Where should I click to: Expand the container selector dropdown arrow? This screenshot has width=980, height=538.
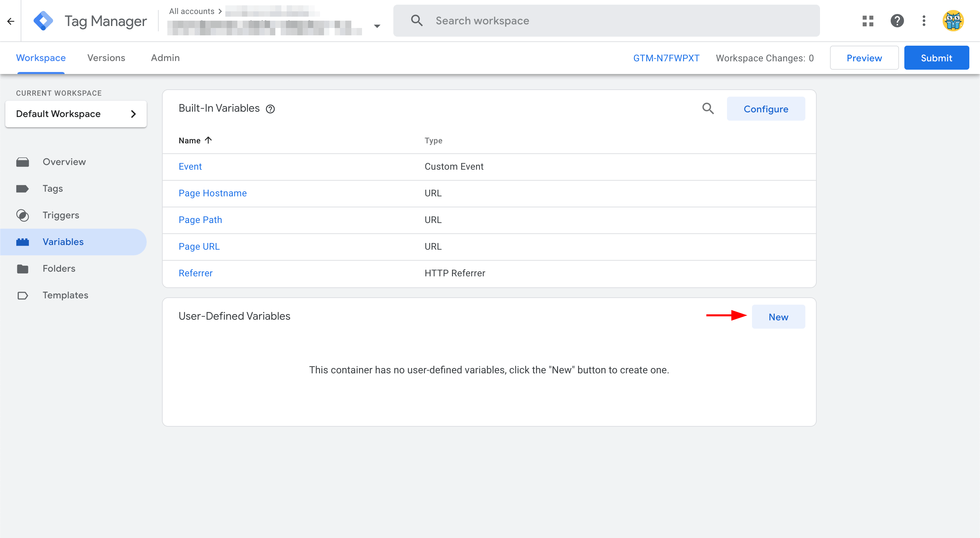[x=377, y=26]
